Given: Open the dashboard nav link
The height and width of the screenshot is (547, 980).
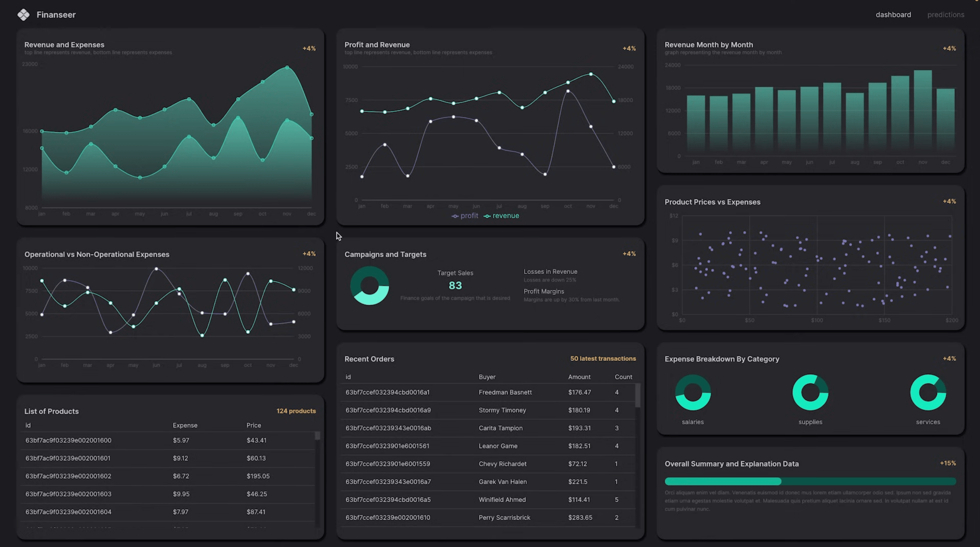Looking at the screenshot, I should (893, 15).
